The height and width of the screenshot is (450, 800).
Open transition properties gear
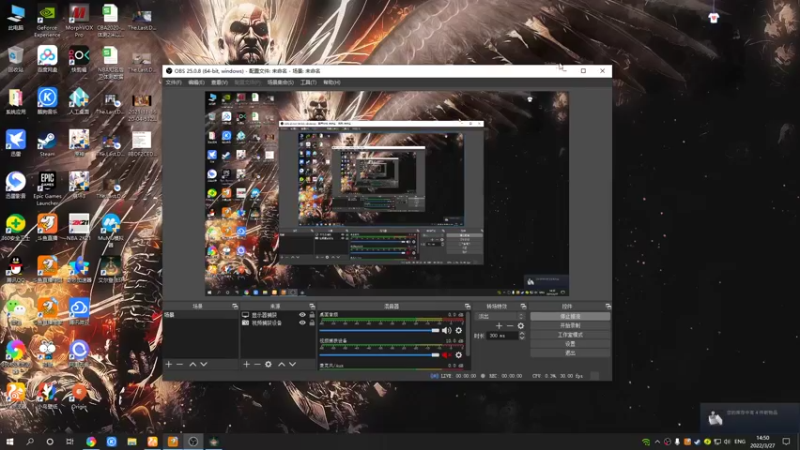click(x=520, y=326)
